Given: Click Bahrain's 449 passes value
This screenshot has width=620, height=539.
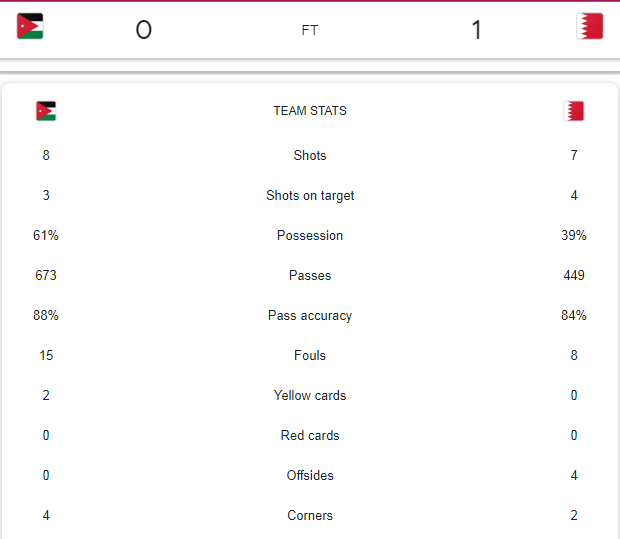Looking at the screenshot, I should 574,275.
